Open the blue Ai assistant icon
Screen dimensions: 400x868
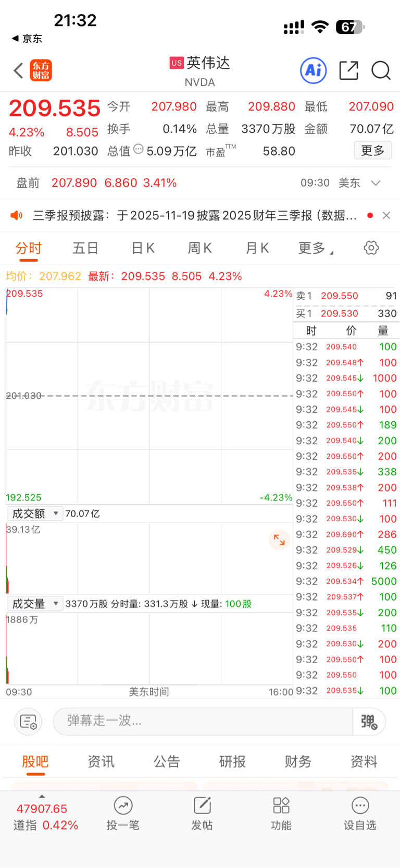click(x=314, y=70)
